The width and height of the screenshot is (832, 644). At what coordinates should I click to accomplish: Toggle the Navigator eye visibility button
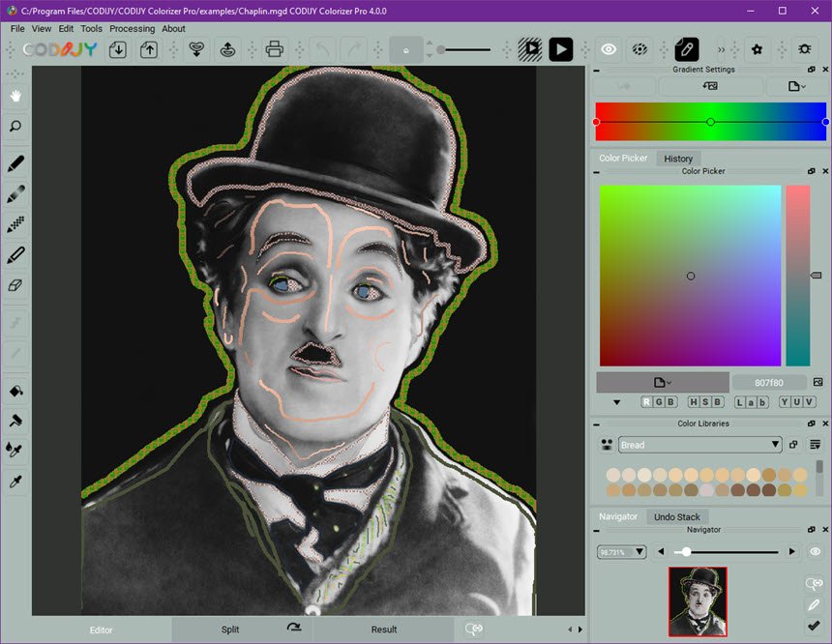(x=815, y=552)
